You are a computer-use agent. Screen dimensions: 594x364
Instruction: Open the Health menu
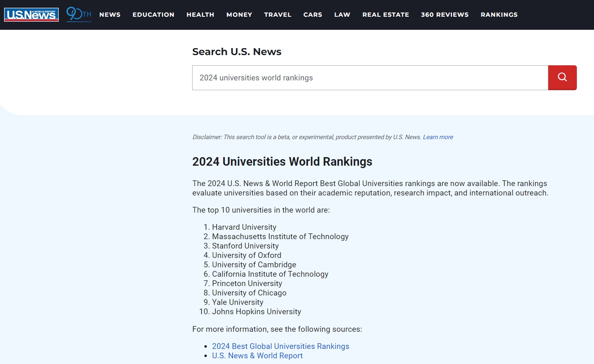pyautogui.click(x=200, y=15)
